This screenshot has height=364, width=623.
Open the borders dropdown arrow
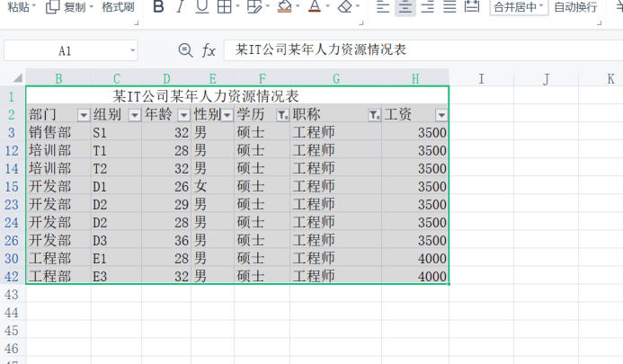[237, 6]
